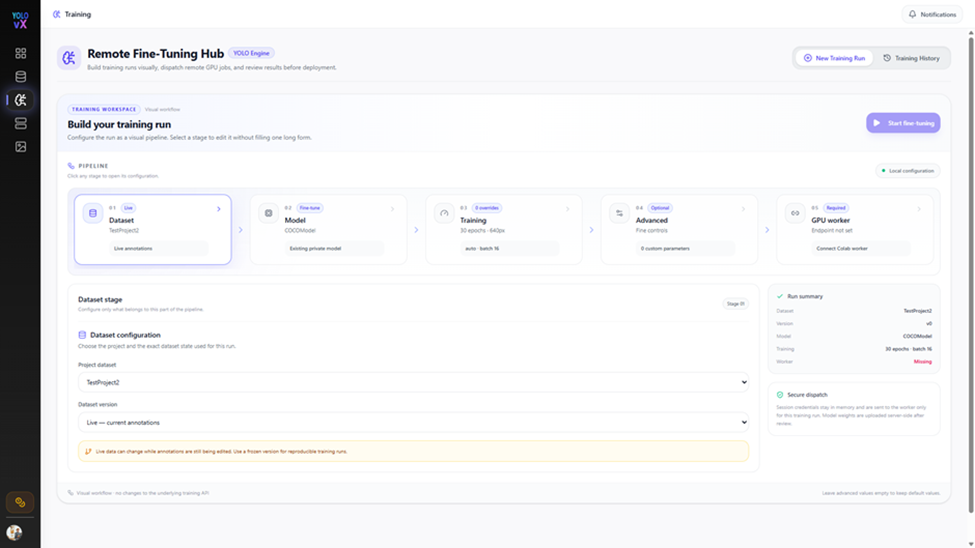
Task: Click the Run summary checkmark icon
Action: point(780,296)
